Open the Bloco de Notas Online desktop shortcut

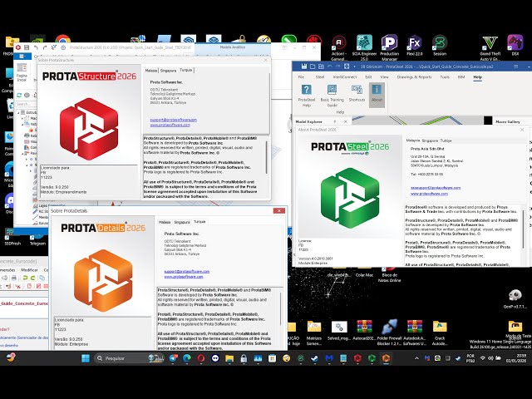tap(389, 275)
